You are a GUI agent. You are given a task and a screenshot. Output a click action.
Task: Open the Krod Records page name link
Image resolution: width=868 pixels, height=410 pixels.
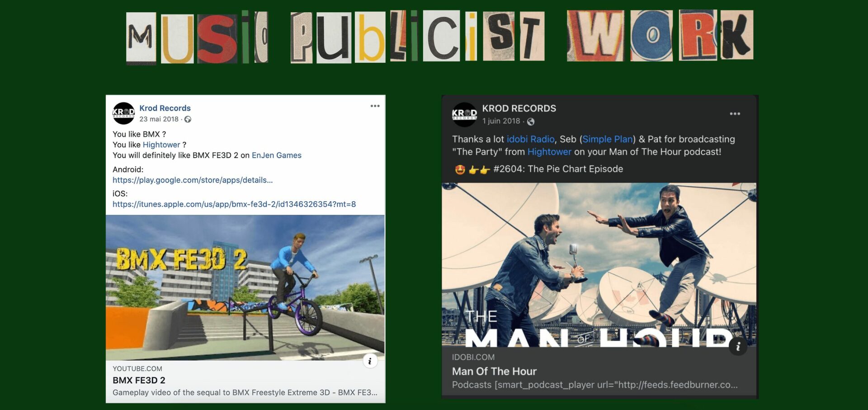[165, 108]
